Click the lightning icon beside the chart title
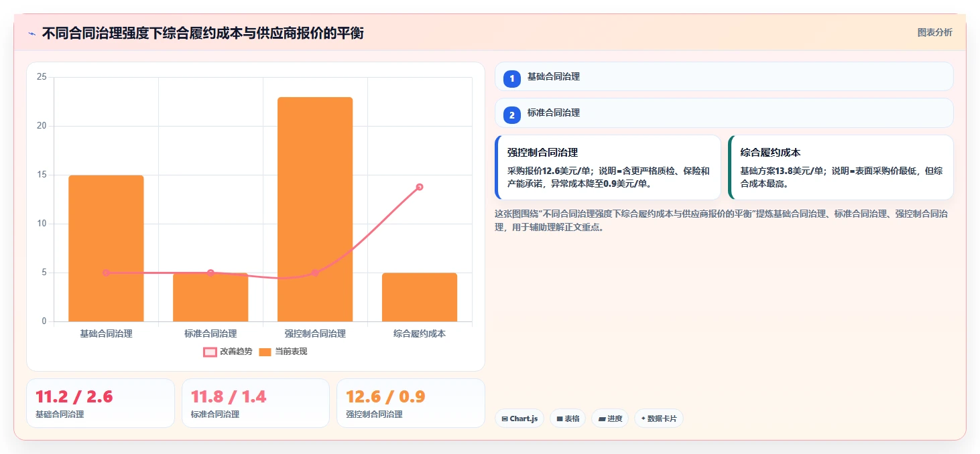The image size is (980, 454). [32, 33]
